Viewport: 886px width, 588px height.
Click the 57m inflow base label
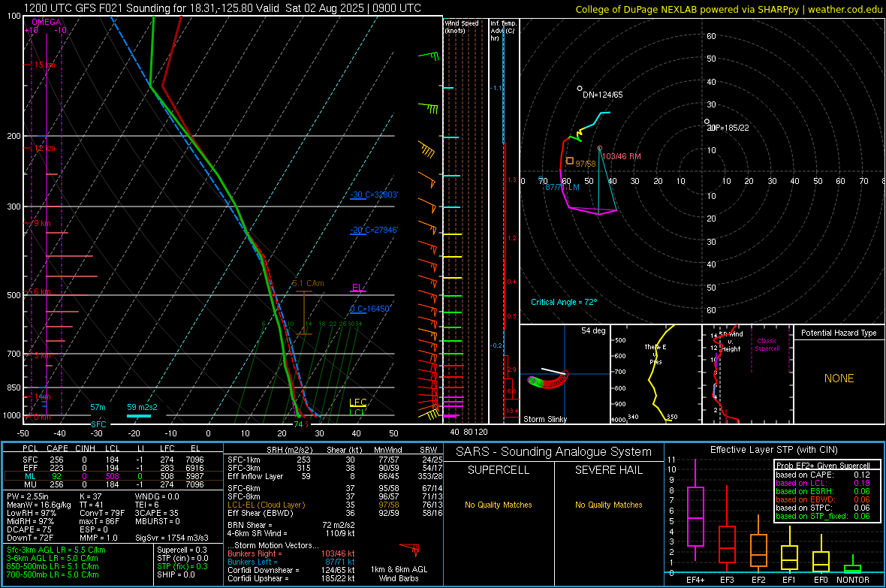[x=98, y=407]
